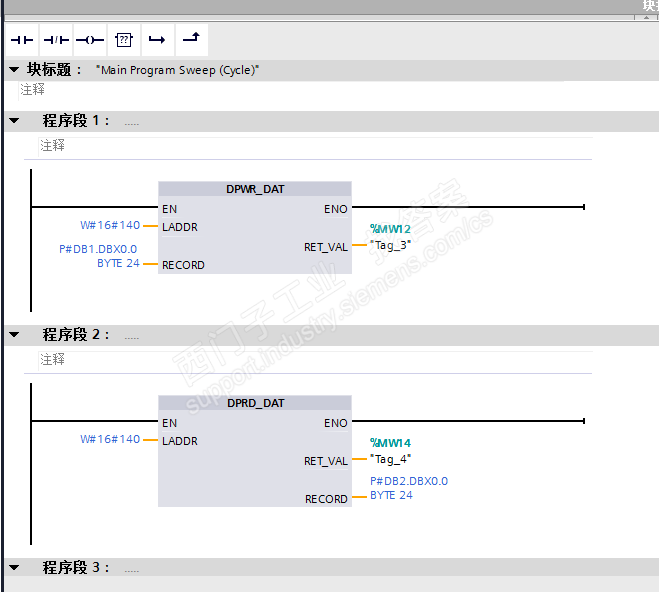659x592 pixels.
Task: Select the DPWR_DAT instruction block header
Action: (255, 189)
